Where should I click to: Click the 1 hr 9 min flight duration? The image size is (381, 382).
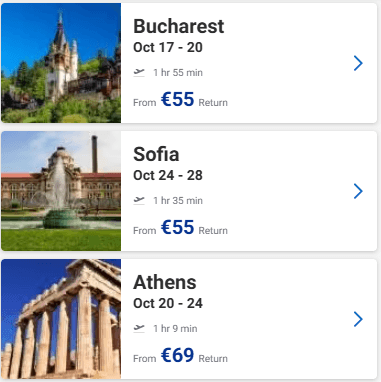point(175,329)
